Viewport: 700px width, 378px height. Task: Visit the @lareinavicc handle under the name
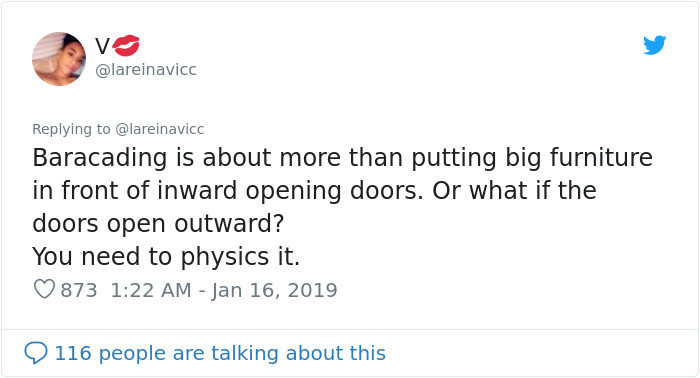click(x=146, y=70)
